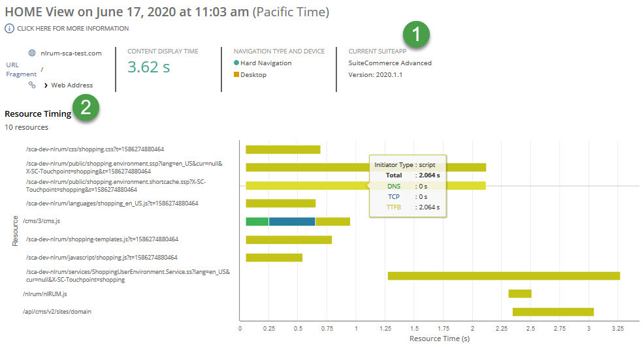Click the DNS row in the tooltip

pyautogui.click(x=408, y=186)
